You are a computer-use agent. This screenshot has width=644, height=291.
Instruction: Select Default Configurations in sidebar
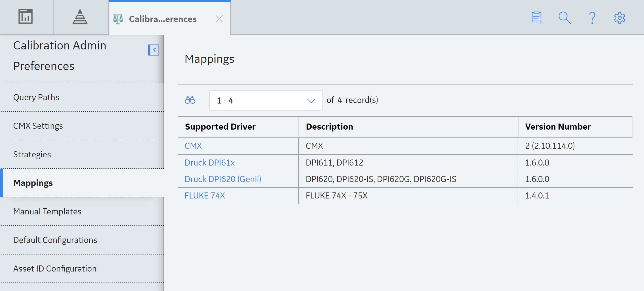(x=82, y=240)
